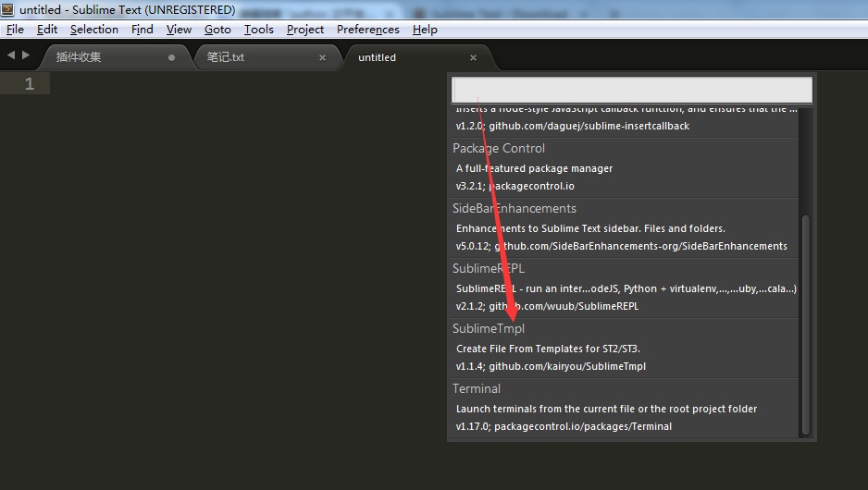Open the View menu
The image size is (868, 490).
click(179, 30)
